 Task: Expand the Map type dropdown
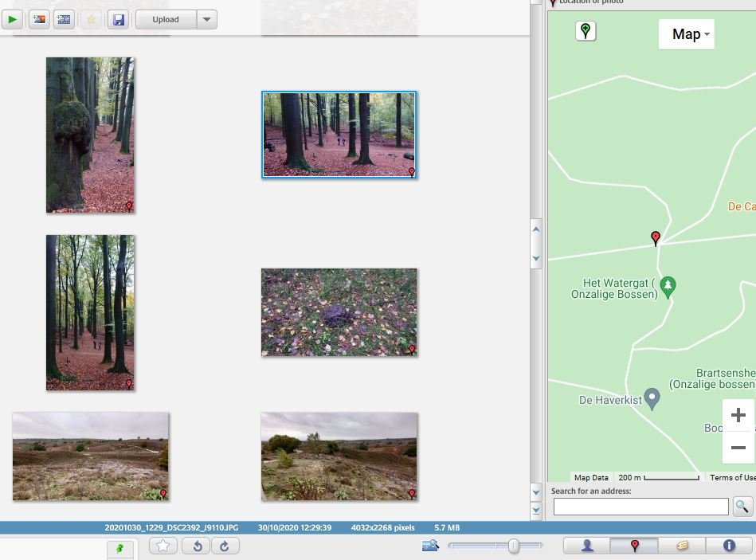687,34
